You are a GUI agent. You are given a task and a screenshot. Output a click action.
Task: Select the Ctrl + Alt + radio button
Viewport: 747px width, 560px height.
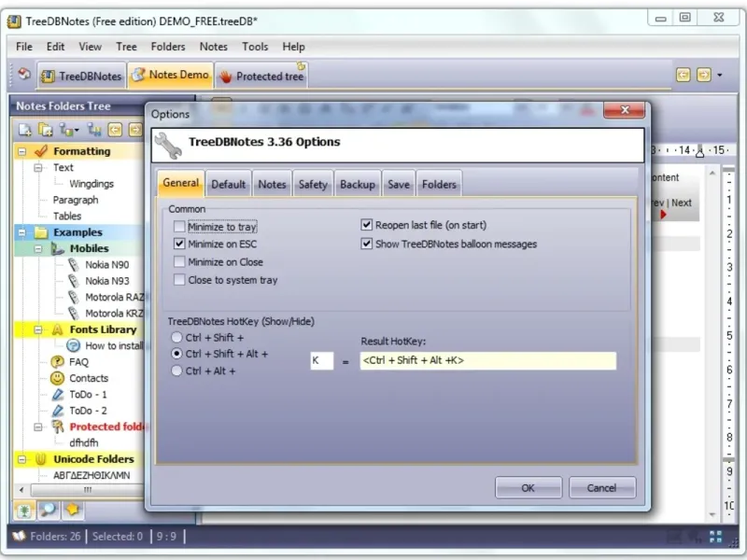[x=176, y=371]
